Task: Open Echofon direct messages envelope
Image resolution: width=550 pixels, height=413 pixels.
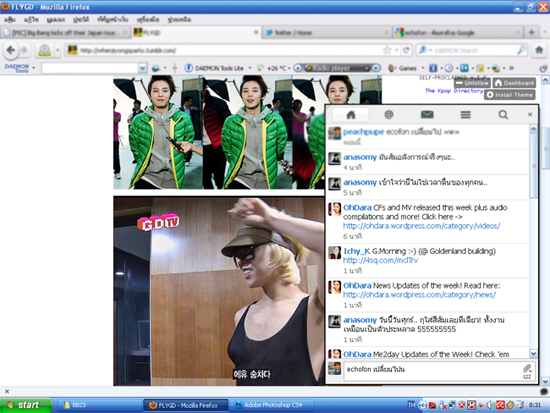Action: click(x=427, y=115)
